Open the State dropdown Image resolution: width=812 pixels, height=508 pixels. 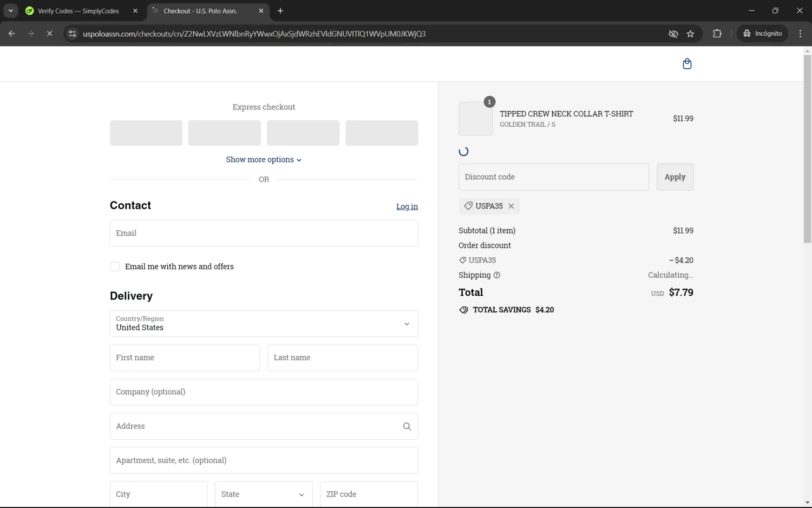264,494
